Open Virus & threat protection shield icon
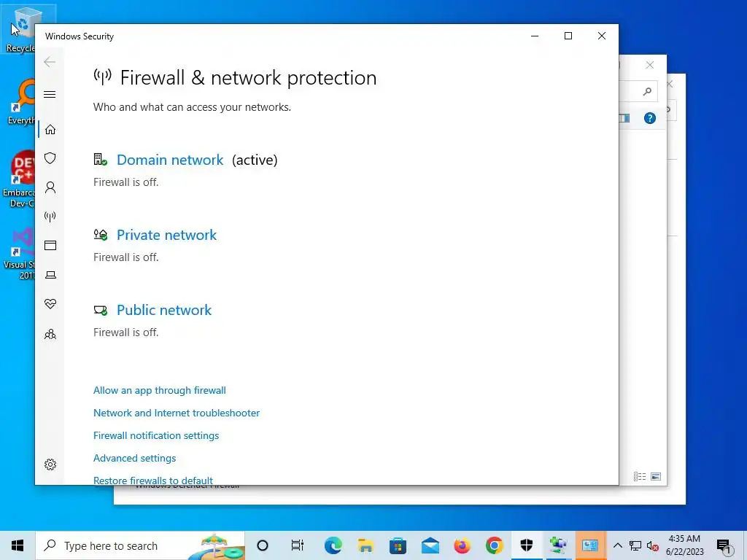This screenshot has width=747, height=560. (x=50, y=158)
